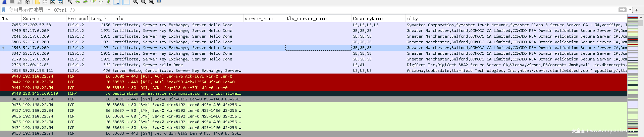
Task: Sort by the CountryName column header
Action: tap(368, 18)
